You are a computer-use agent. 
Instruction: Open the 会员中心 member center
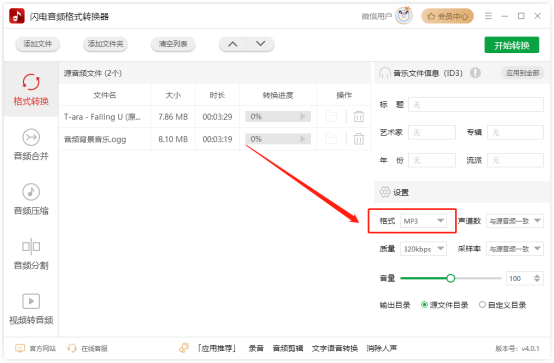(x=447, y=16)
